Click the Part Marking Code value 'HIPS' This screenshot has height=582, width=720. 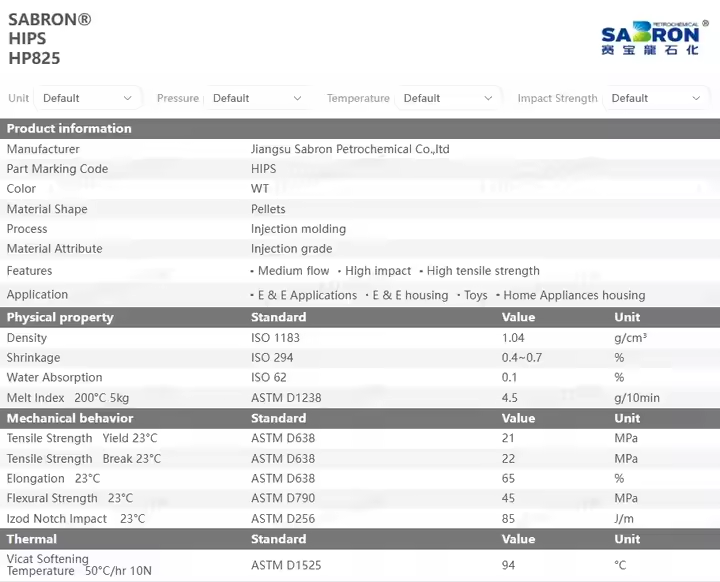[x=264, y=169]
